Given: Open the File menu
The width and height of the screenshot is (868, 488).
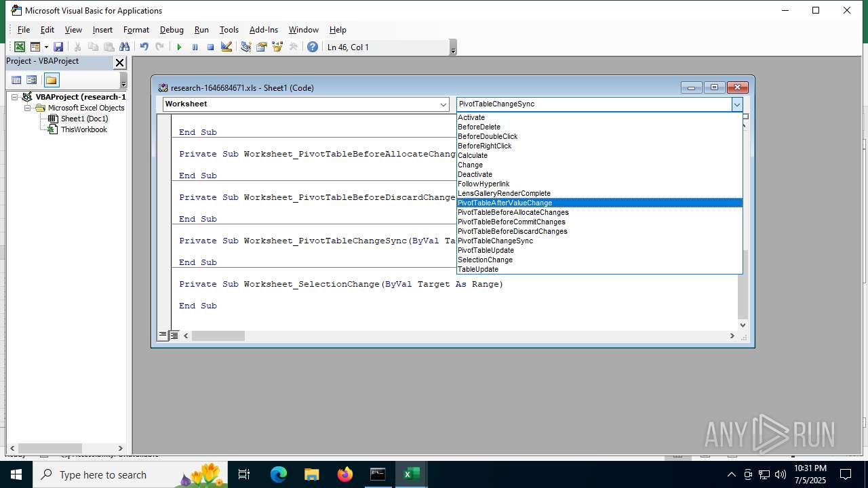Looking at the screenshot, I should (x=24, y=30).
